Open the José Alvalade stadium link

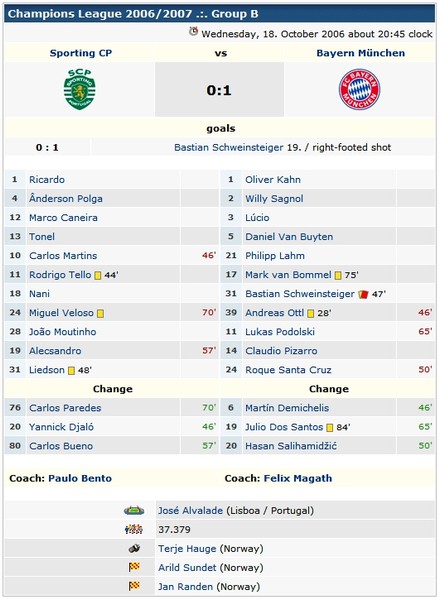pos(190,510)
